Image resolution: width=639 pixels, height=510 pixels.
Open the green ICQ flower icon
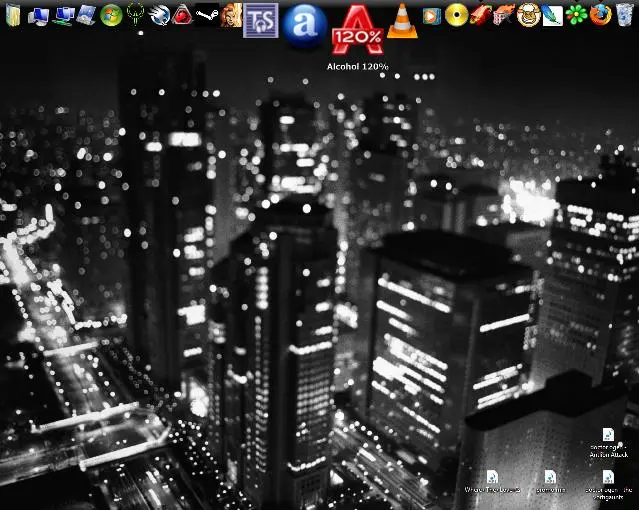pos(577,14)
